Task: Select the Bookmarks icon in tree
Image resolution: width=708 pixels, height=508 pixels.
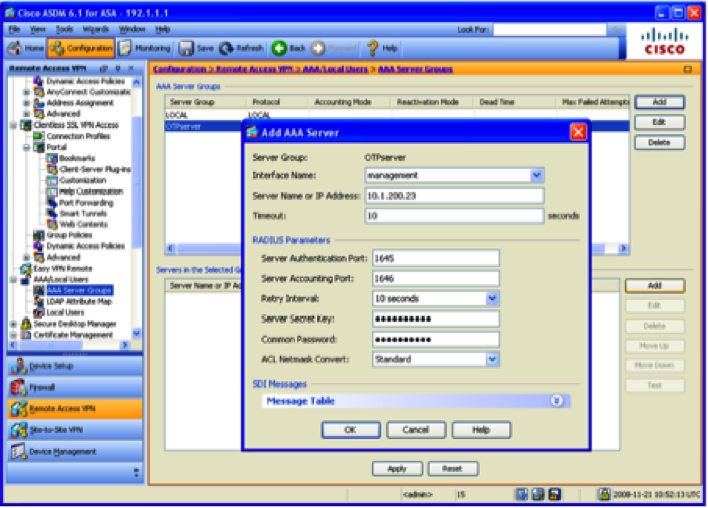Action: pyautogui.click(x=52, y=158)
